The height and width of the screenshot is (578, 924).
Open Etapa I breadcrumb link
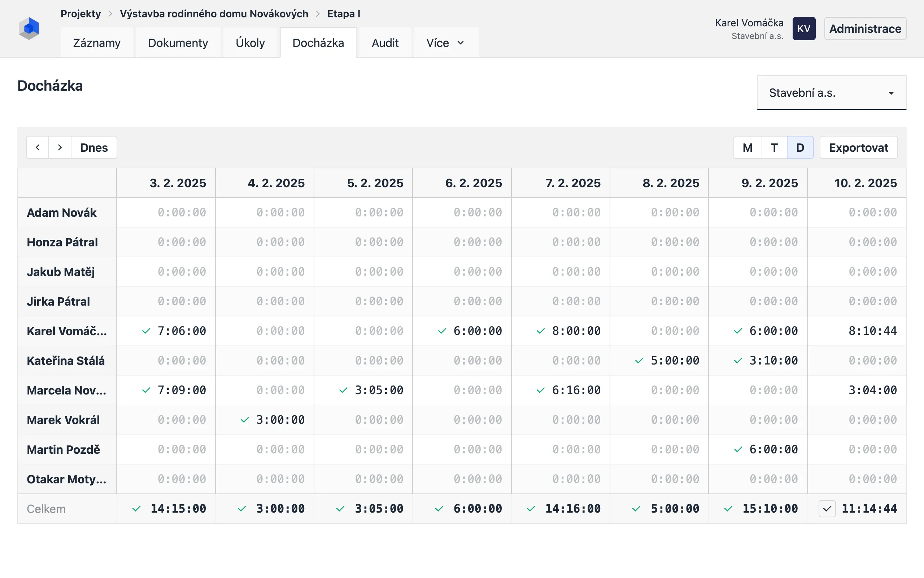click(344, 14)
